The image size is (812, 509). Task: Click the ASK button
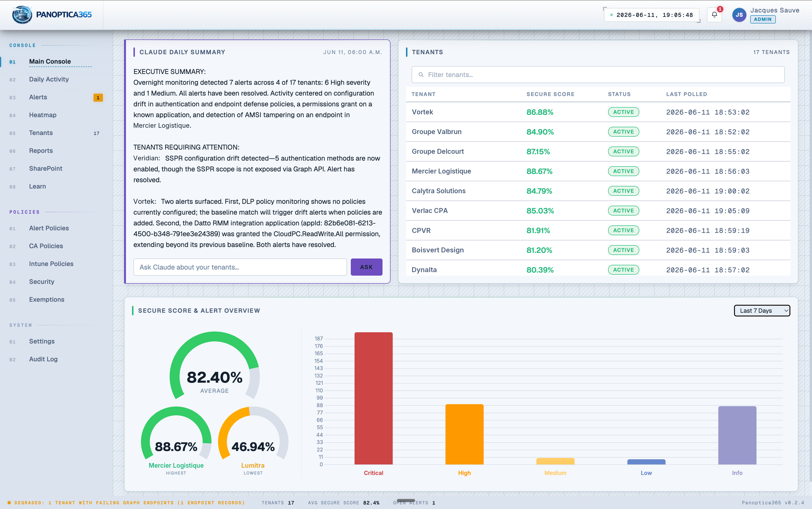pos(367,267)
